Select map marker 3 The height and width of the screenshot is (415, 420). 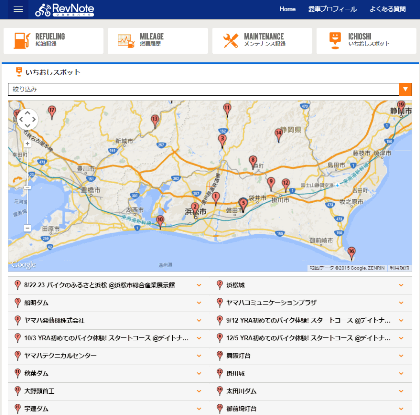point(222,141)
